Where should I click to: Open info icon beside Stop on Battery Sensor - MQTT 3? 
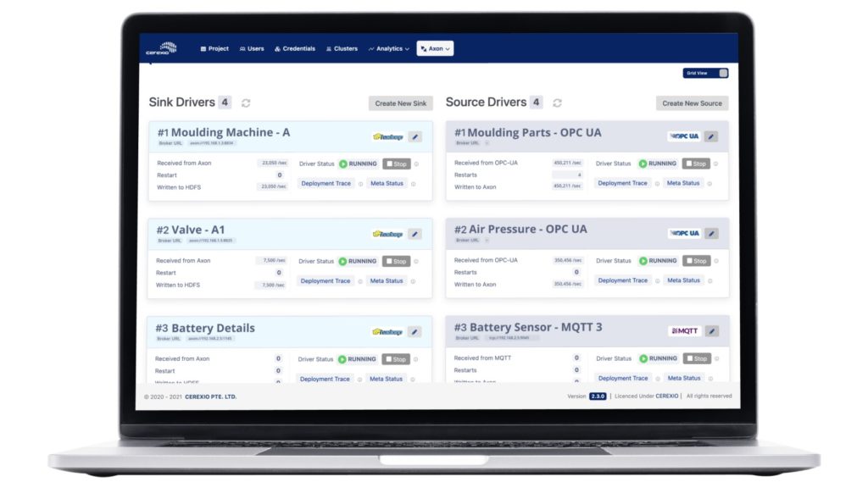pyautogui.click(x=717, y=358)
